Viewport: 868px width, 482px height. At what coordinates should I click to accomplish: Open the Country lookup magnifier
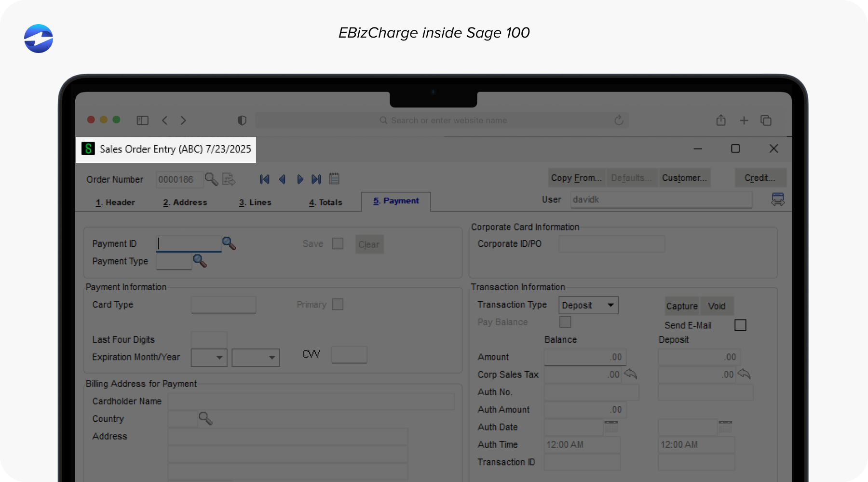[x=205, y=418]
